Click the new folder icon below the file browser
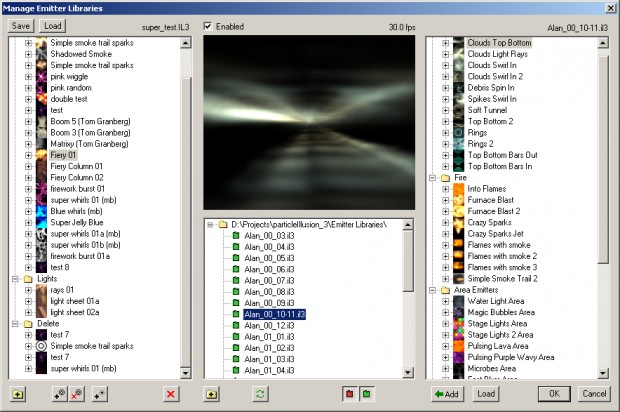Viewport: 620px width, 412px height. pyautogui.click(x=212, y=394)
